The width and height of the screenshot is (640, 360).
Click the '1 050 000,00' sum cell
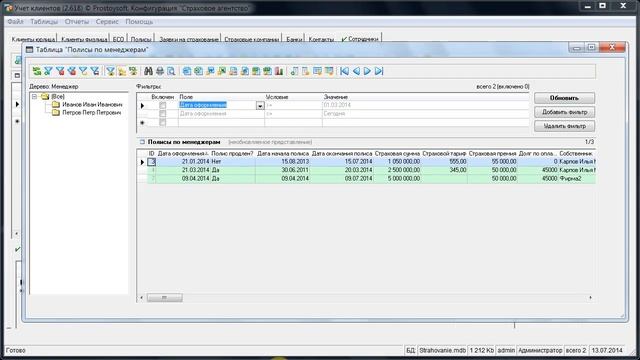point(397,162)
